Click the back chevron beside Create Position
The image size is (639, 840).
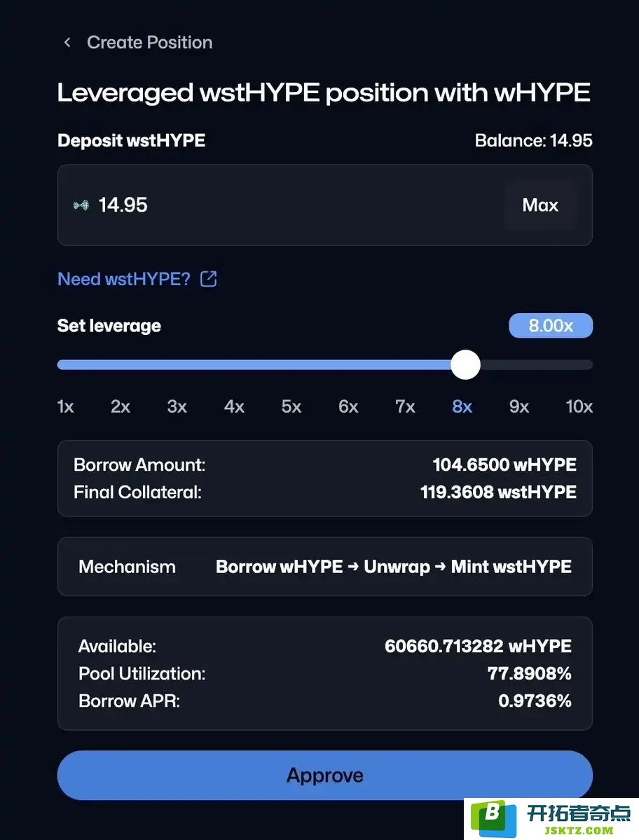(67, 42)
